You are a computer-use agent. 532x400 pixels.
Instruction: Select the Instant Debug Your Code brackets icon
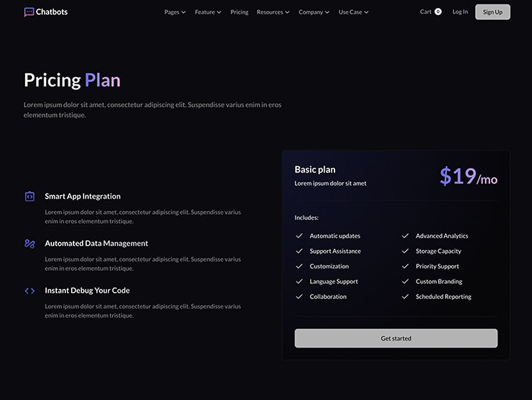coord(29,291)
